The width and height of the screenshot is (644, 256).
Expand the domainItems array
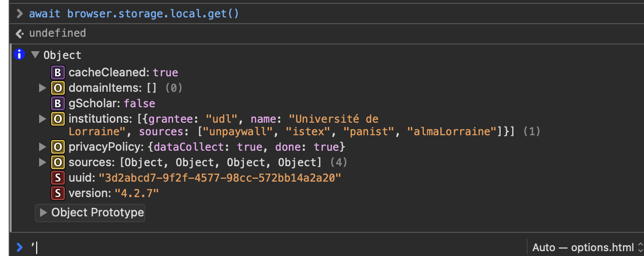coord(42,88)
